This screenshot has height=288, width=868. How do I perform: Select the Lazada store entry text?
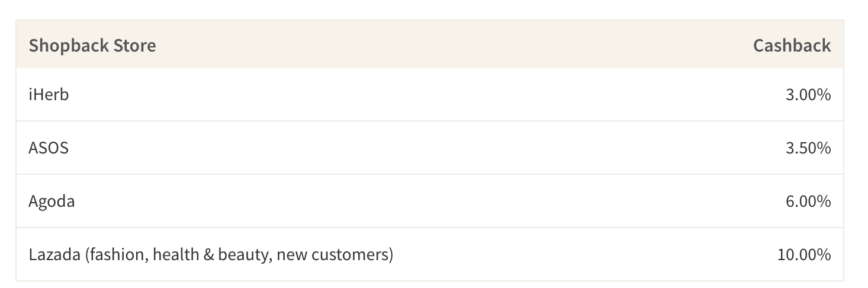pyautogui.click(x=211, y=255)
